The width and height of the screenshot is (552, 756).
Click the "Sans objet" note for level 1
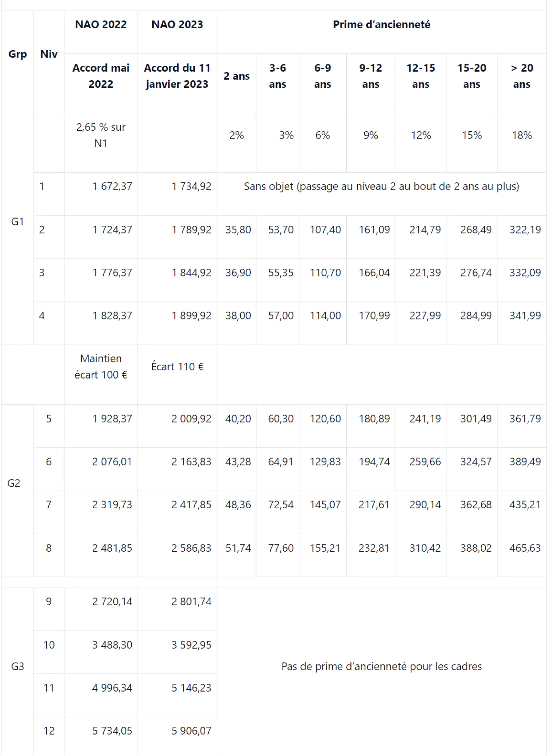point(381,186)
